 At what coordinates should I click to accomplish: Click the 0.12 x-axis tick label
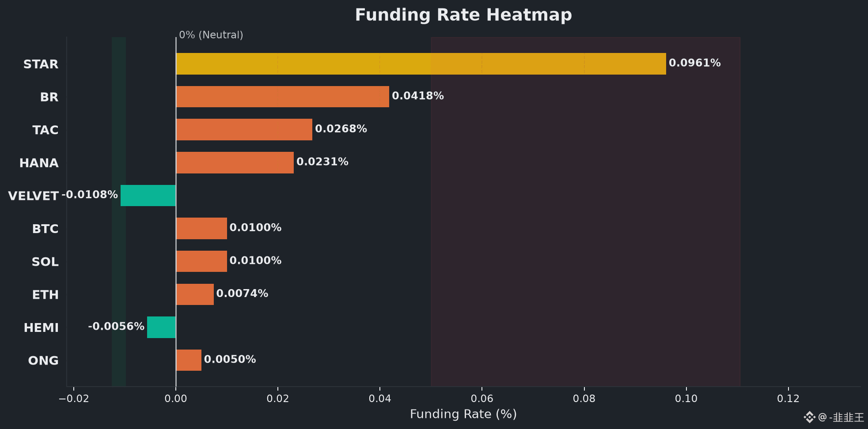(788, 399)
